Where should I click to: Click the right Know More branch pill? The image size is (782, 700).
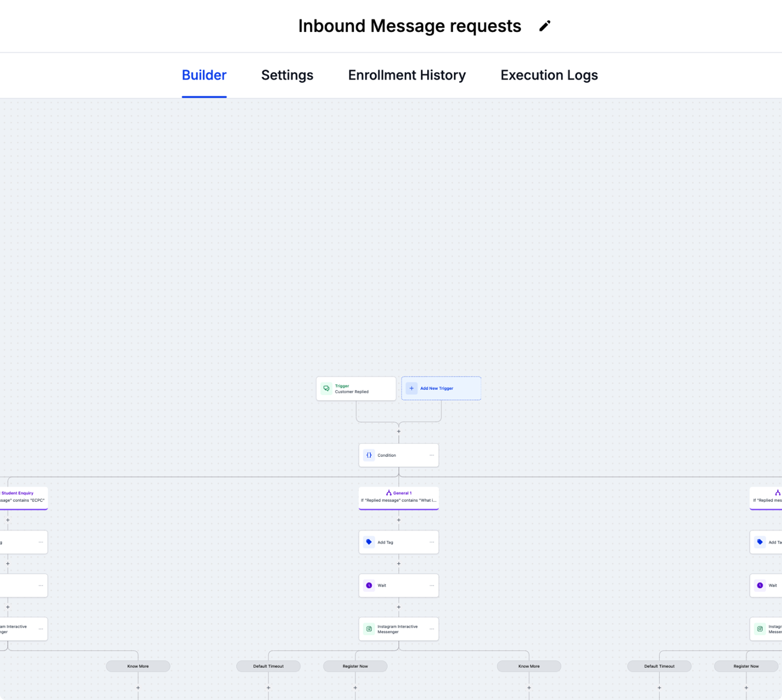pos(529,666)
